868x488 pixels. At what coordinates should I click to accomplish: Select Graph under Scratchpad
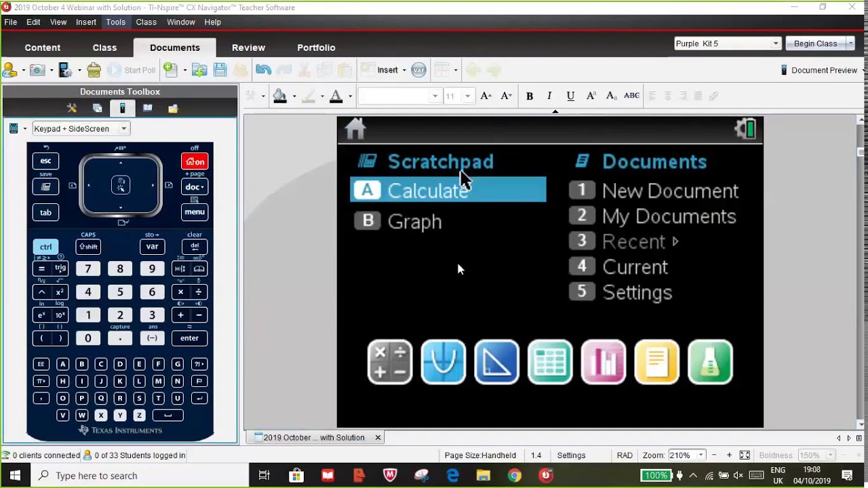click(398, 221)
